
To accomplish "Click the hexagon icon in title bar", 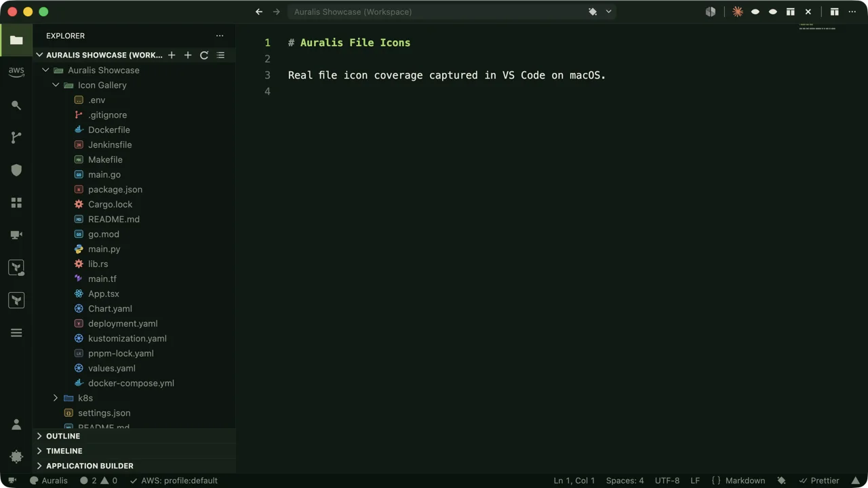I will pos(711,12).
